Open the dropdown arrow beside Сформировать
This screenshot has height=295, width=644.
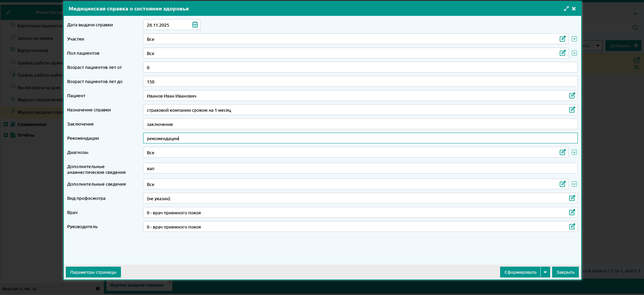[545, 272]
